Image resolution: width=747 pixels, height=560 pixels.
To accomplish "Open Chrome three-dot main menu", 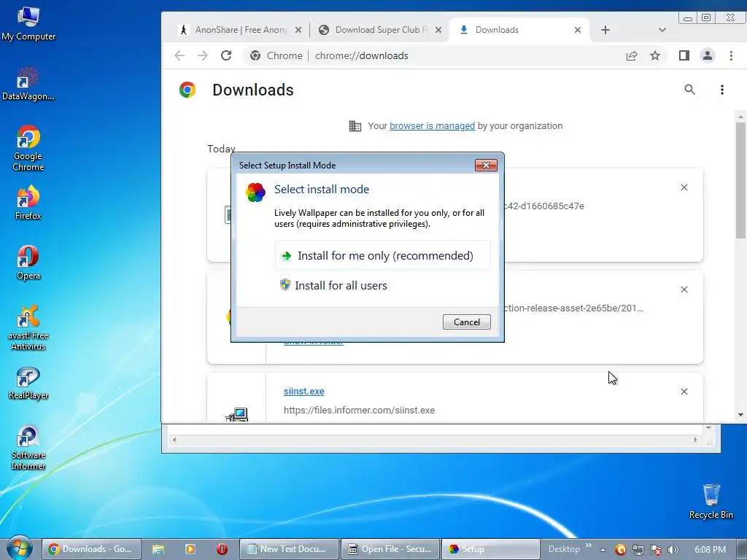I will (x=731, y=55).
